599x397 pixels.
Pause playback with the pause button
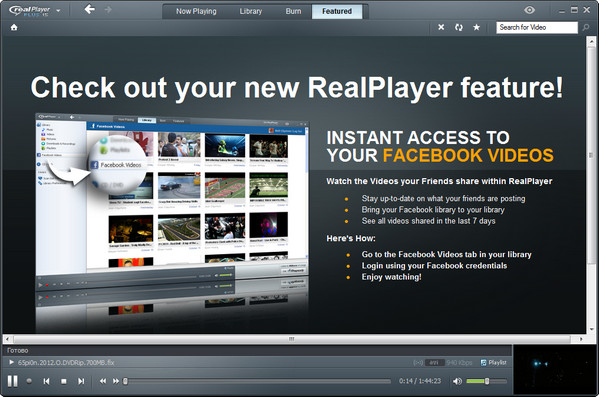[x=13, y=381]
